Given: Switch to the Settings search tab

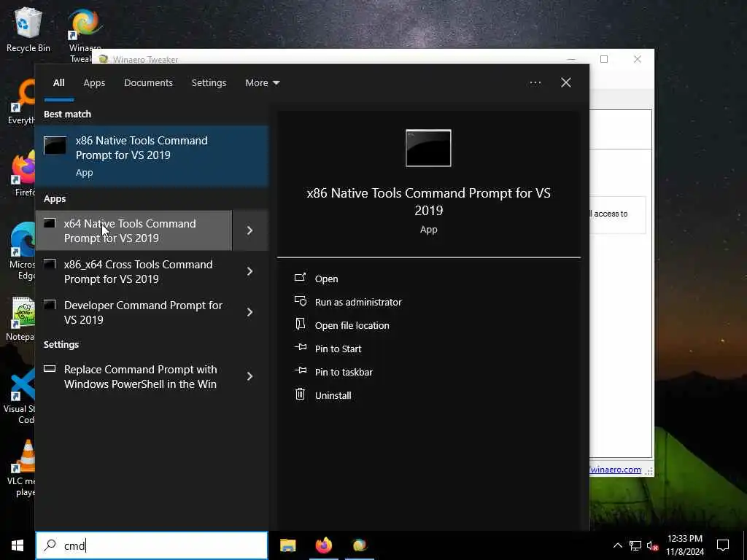Looking at the screenshot, I should (x=209, y=83).
